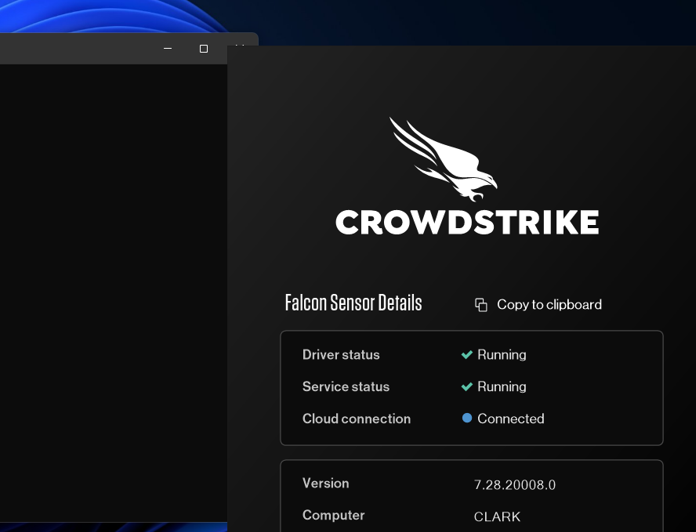
Task: Click the Copy to clipboard button
Action: [538, 305]
